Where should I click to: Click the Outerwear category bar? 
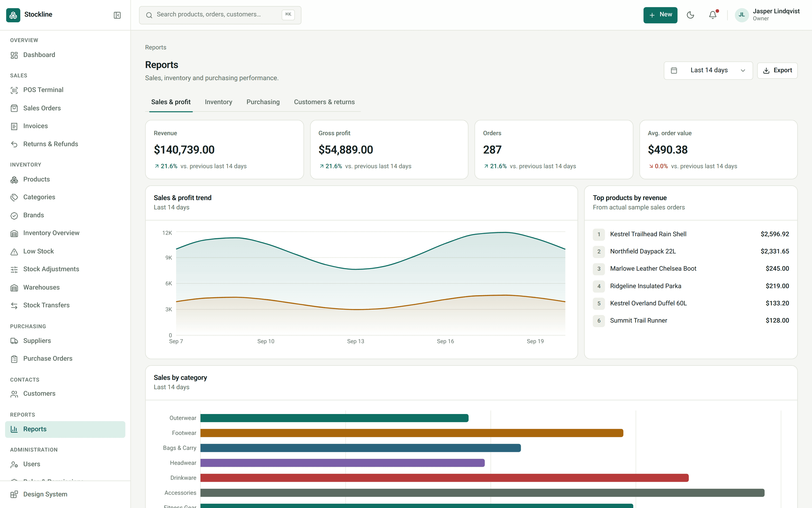[334, 418]
